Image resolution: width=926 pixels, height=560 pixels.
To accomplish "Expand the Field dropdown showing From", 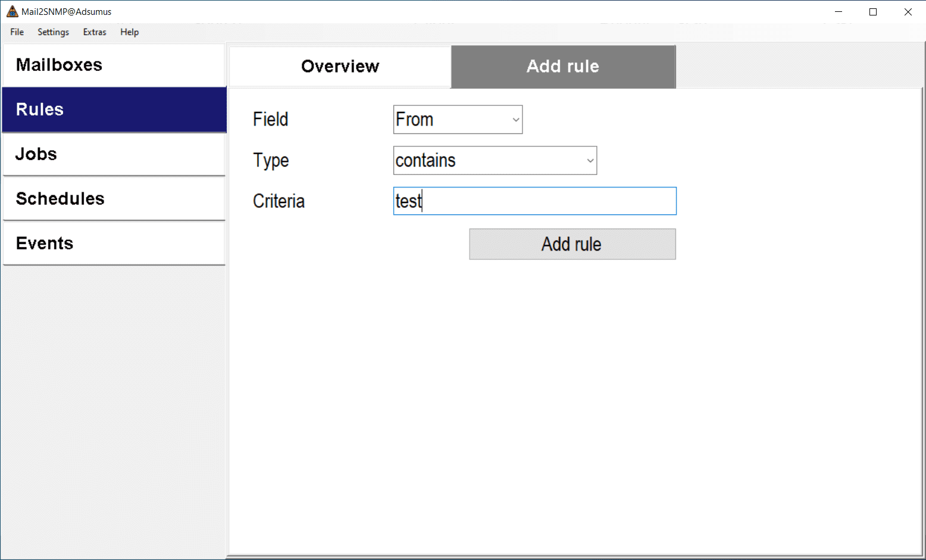I will point(458,120).
